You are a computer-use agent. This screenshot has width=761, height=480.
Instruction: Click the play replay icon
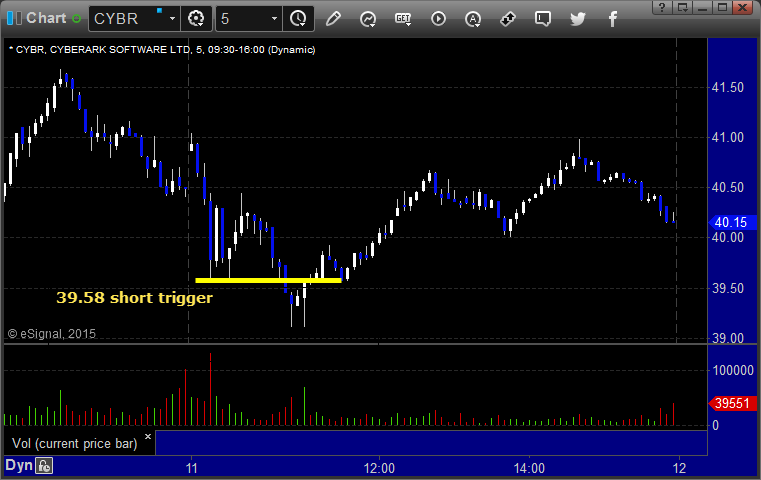pyautogui.click(x=438, y=19)
